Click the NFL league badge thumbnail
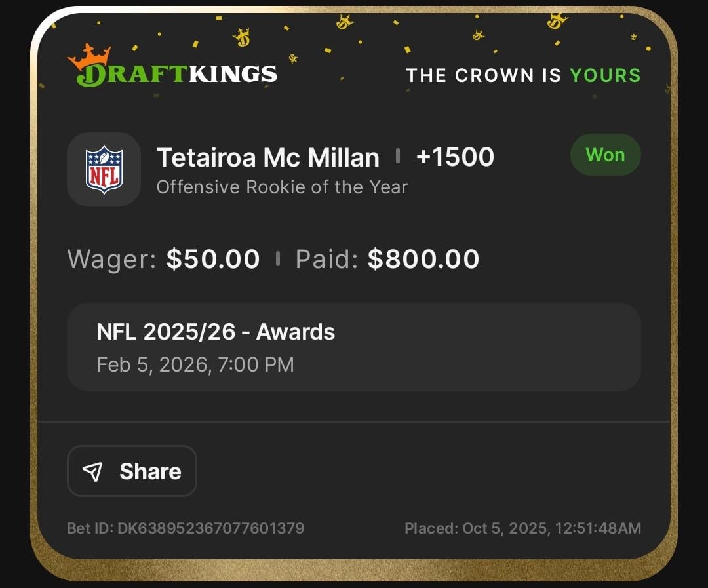 point(104,170)
